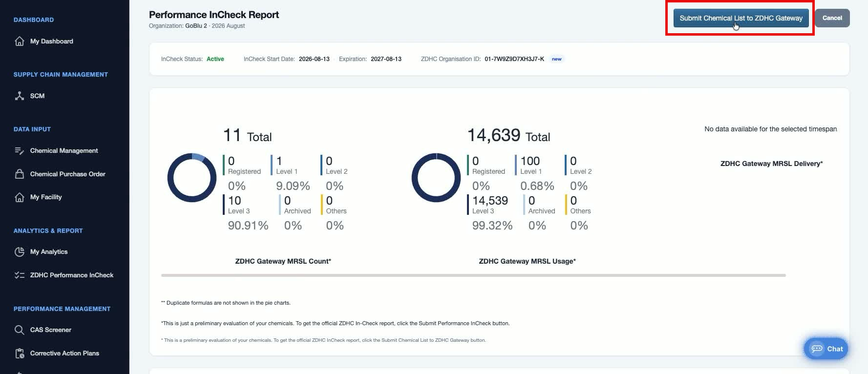The height and width of the screenshot is (374, 868).
Task: Submit Chemical List to ZDHC Gateway
Action: point(741,18)
